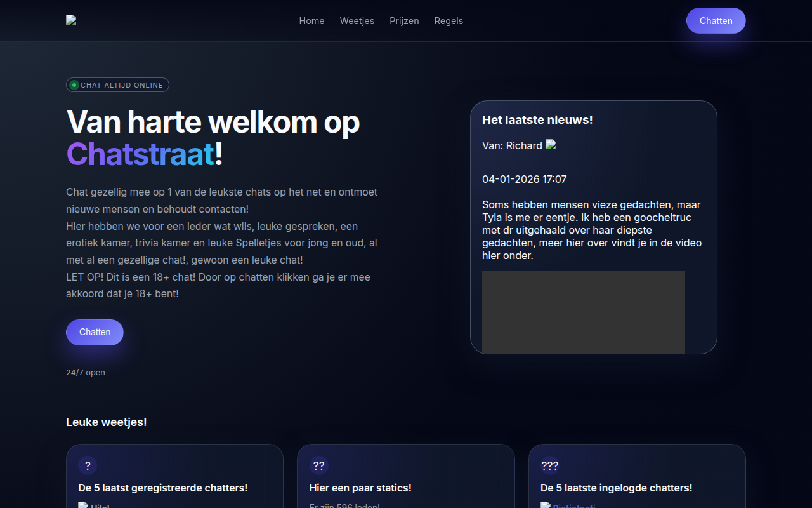Click the single question mark card icon

click(88, 465)
